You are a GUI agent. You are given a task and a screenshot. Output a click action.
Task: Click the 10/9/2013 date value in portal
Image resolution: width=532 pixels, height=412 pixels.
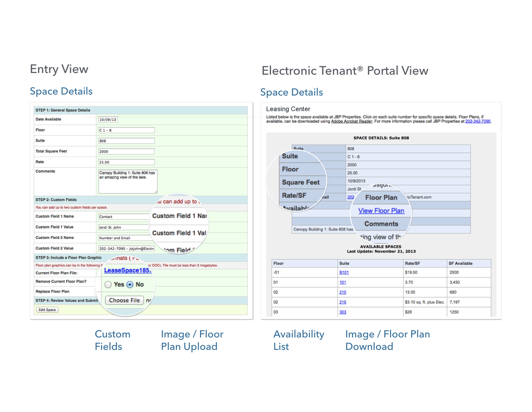tap(356, 181)
